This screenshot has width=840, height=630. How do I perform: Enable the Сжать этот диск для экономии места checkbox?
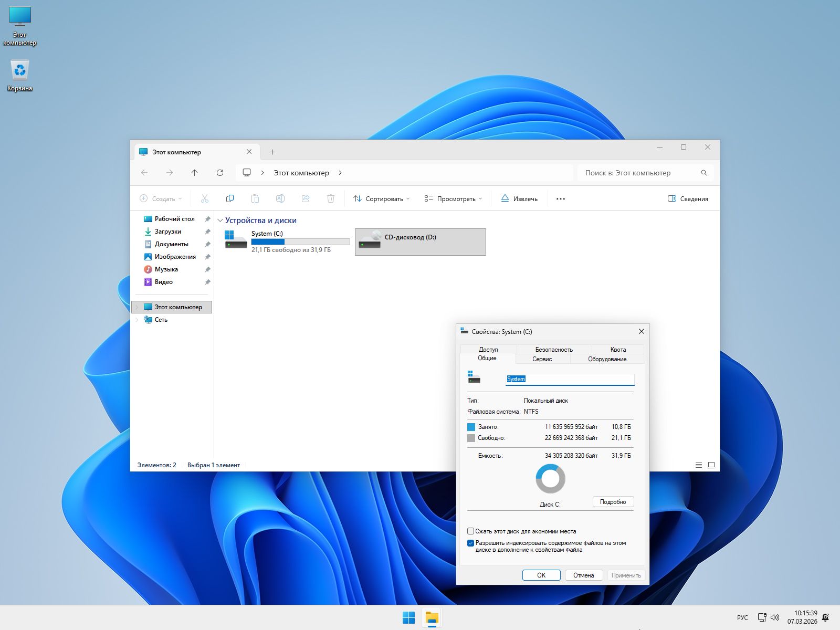click(x=471, y=531)
